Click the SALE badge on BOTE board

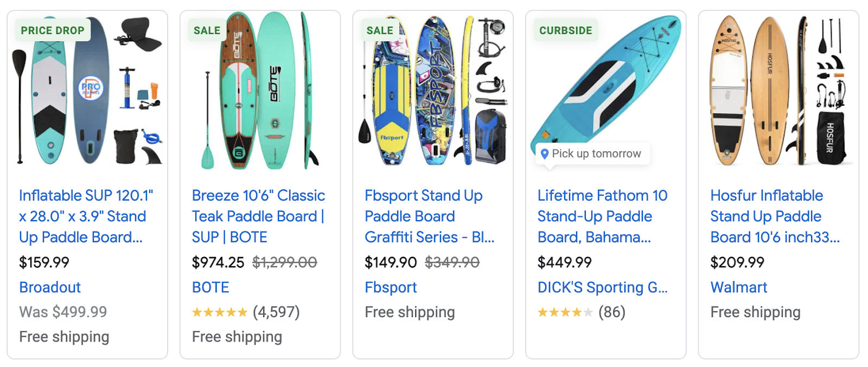[x=206, y=30]
